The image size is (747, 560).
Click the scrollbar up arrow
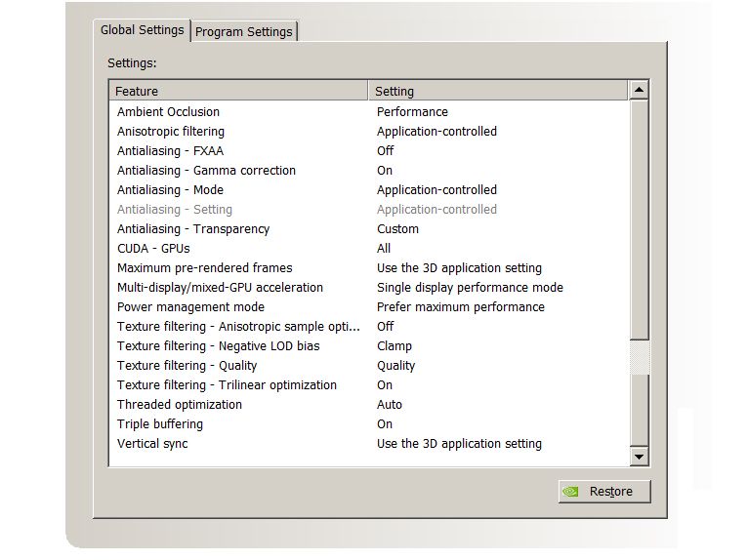639,90
